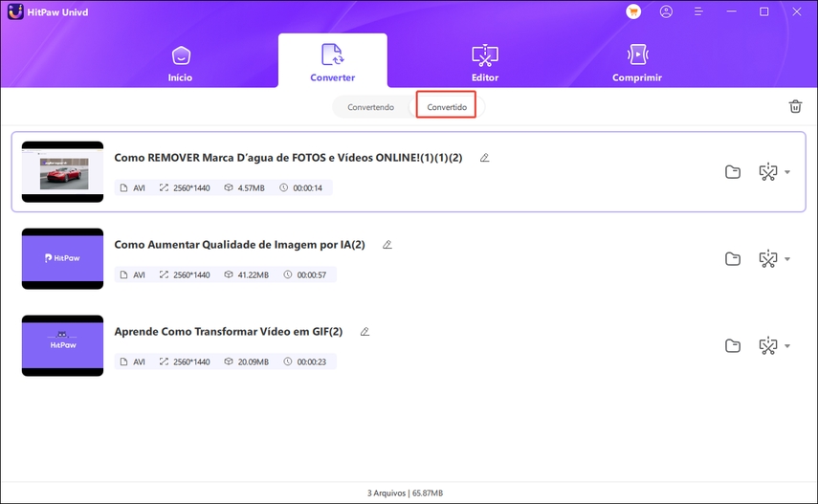Minimize the HitPaw Univd window
The height and width of the screenshot is (504, 818).
click(x=731, y=11)
